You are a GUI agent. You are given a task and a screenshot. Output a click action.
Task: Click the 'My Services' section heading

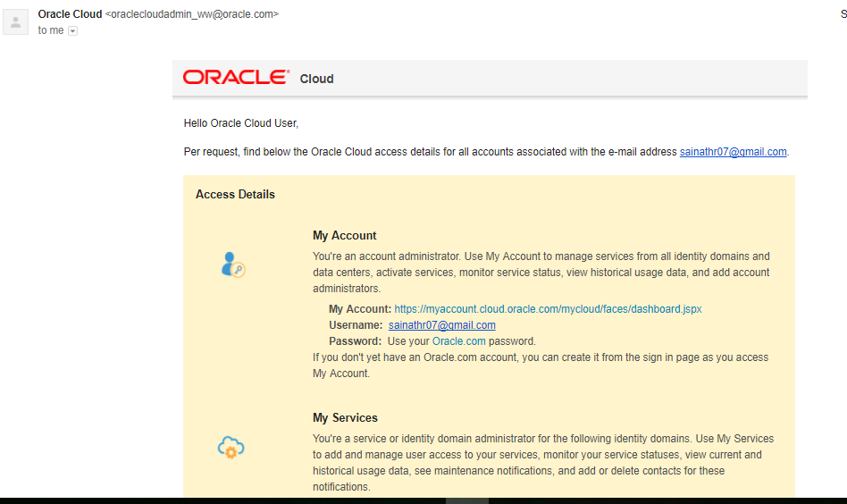click(345, 417)
